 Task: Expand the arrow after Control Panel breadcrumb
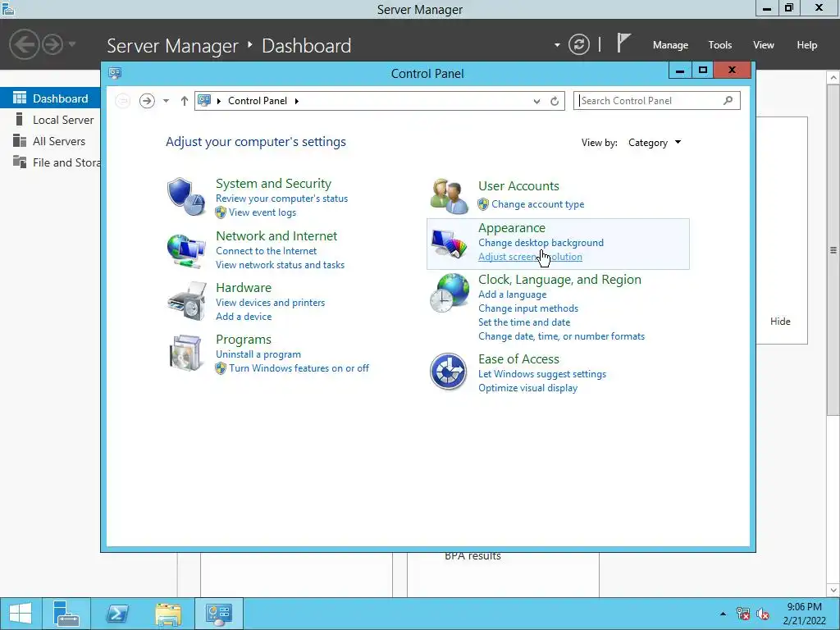coord(297,101)
